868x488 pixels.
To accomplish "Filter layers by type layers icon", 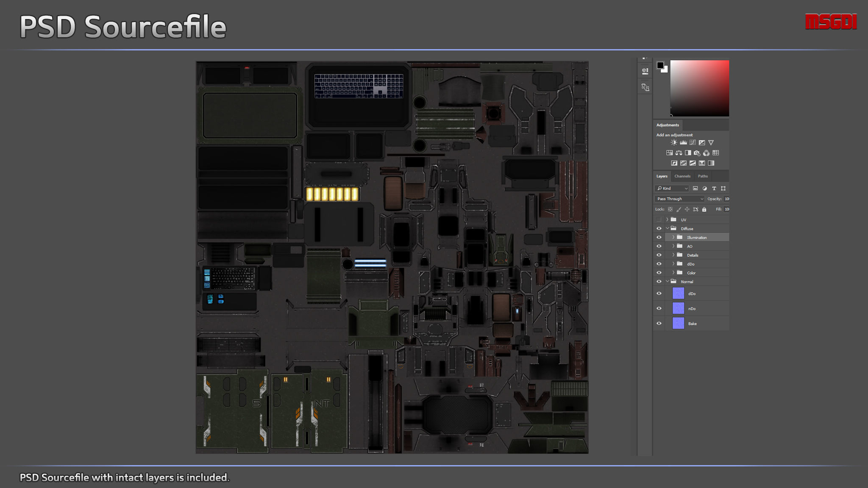I will 714,189.
